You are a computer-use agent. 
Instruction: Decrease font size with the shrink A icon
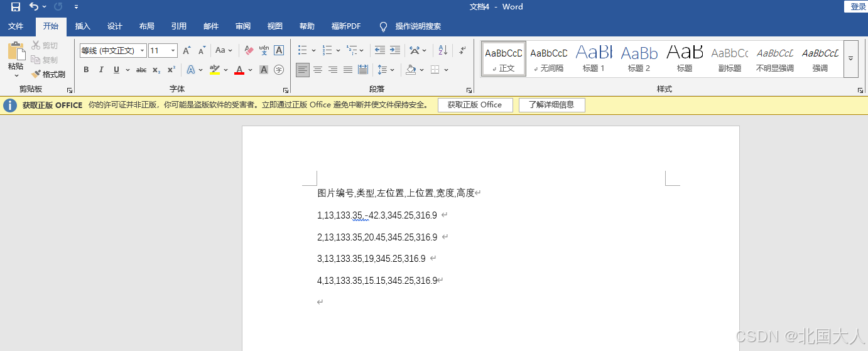(202, 50)
